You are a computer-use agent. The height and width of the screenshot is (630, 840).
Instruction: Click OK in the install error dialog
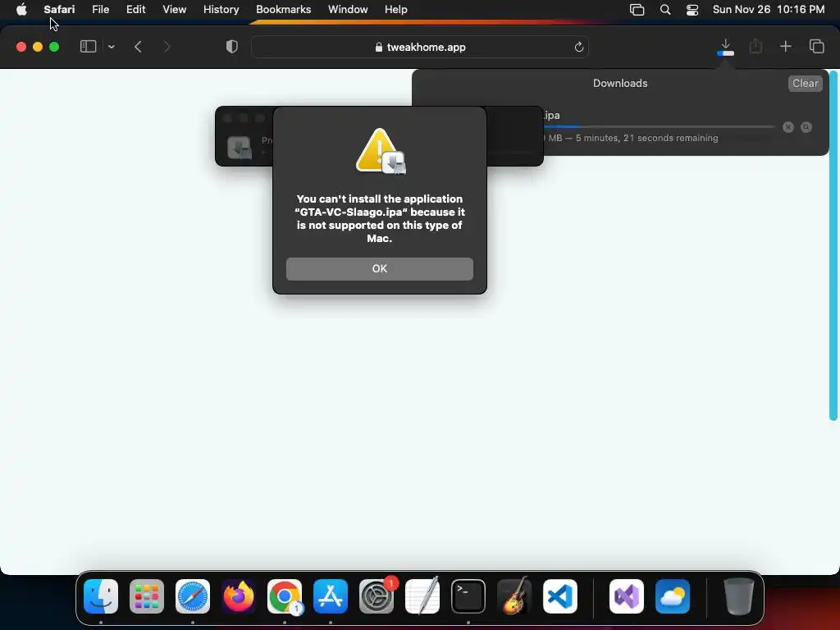(x=379, y=268)
